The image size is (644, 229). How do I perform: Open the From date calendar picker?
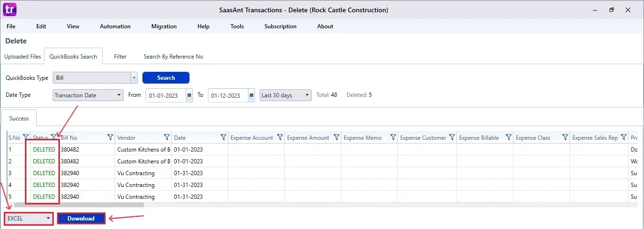point(190,95)
